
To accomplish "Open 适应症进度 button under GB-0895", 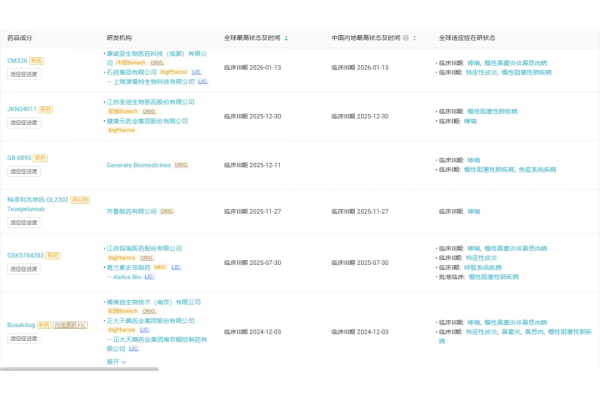I will pyautogui.click(x=24, y=171).
